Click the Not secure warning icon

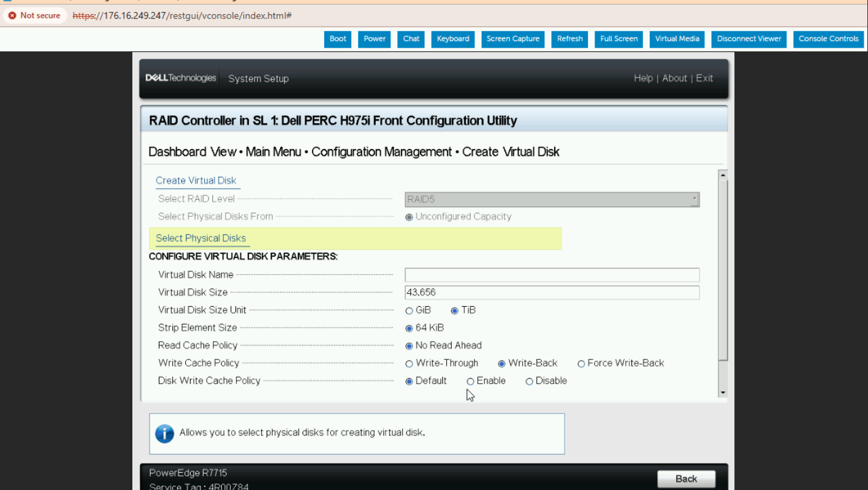[x=12, y=15]
